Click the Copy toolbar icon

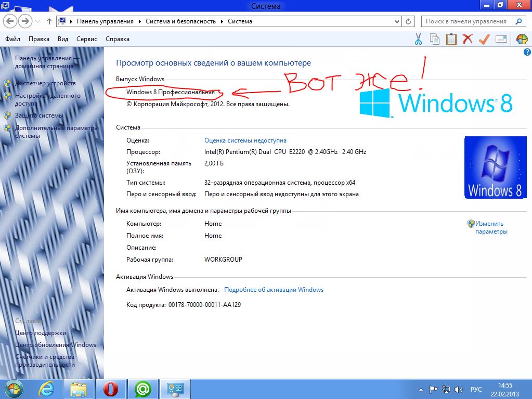pyautogui.click(x=435, y=39)
